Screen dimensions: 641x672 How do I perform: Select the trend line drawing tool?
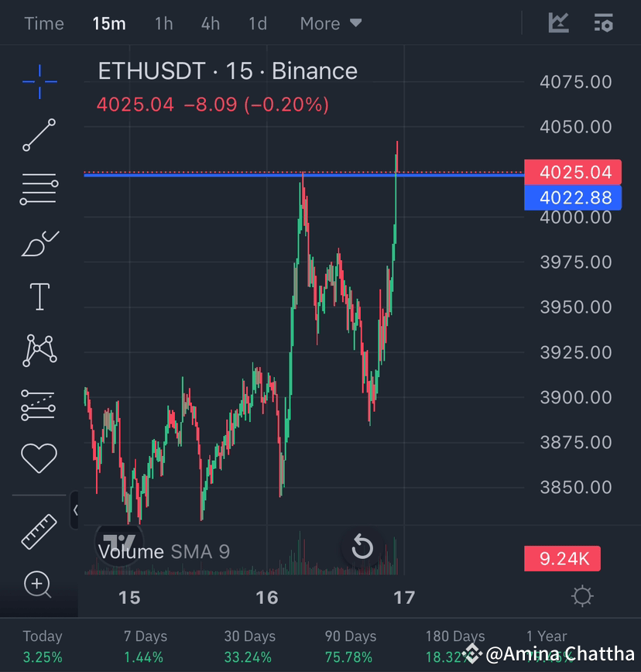pos(39,135)
